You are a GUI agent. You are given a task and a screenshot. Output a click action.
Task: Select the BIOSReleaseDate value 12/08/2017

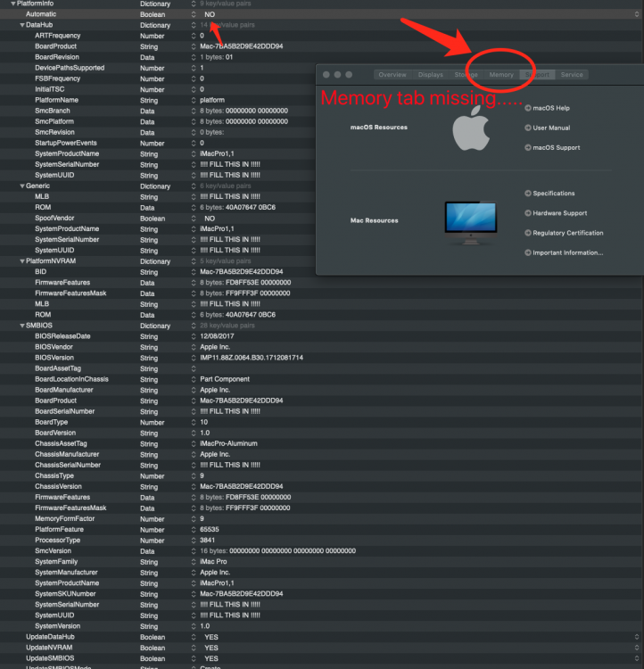coord(217,336)
